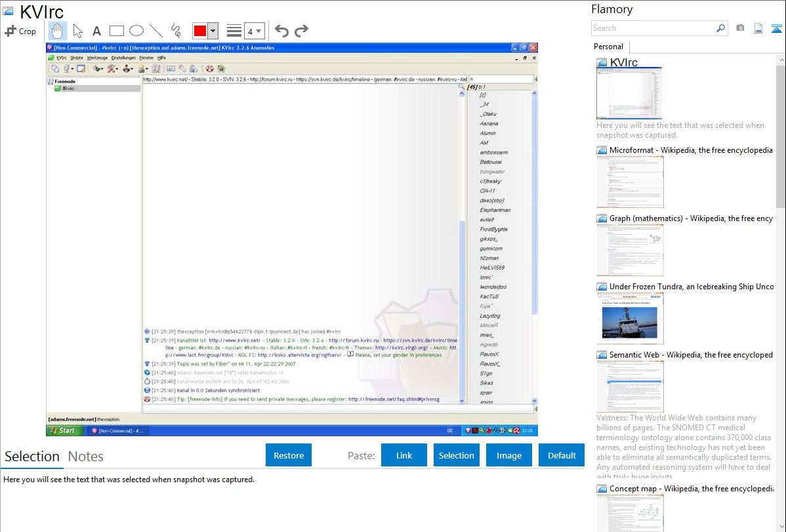Click the Default paste button
This screenshot has width=786, height=532.
(x=562, y=455)
